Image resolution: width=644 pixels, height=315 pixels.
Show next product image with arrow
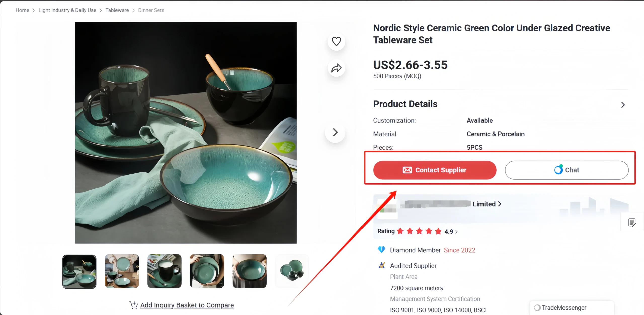click(x=335, y=132)
